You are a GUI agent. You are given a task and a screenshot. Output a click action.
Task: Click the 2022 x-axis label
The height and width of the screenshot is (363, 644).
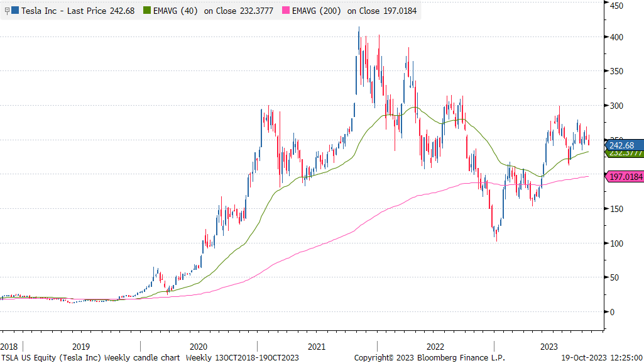(x=435, y=347)
